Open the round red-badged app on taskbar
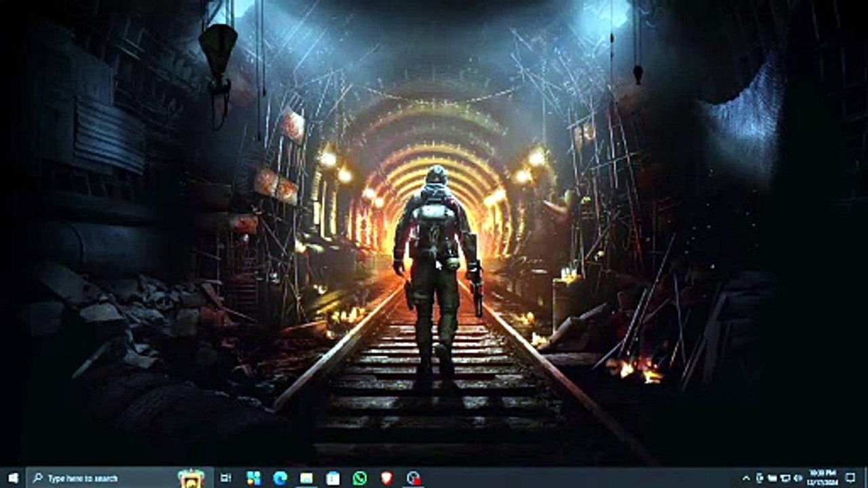 click(x=413, y=478)
